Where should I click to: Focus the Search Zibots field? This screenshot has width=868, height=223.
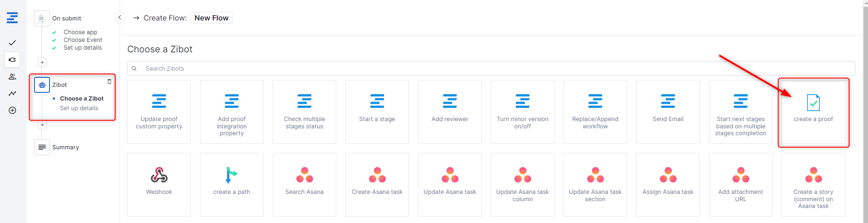point(491,68)
